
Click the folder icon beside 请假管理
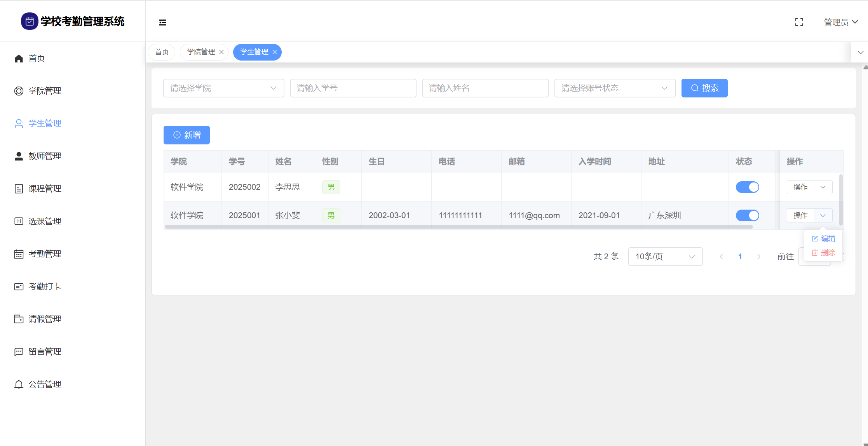tap(19, 319)
